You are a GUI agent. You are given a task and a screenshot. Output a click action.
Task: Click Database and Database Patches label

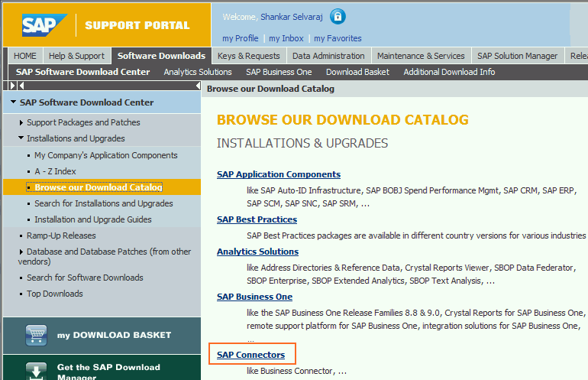105,256
